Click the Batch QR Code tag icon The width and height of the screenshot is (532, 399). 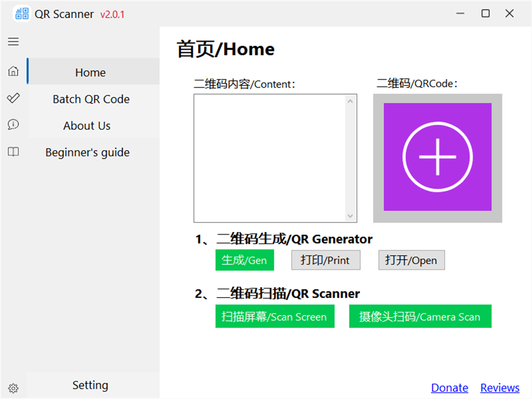click(x=13, y=98)
